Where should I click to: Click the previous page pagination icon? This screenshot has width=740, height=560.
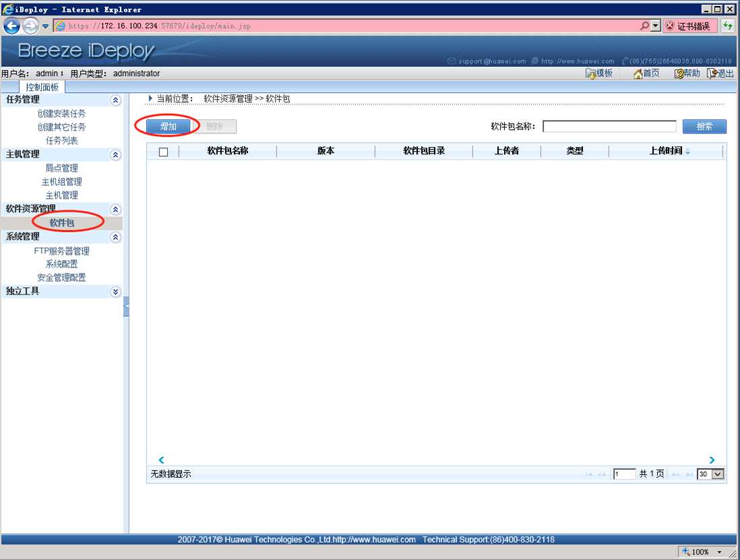[x=602, y=474]
